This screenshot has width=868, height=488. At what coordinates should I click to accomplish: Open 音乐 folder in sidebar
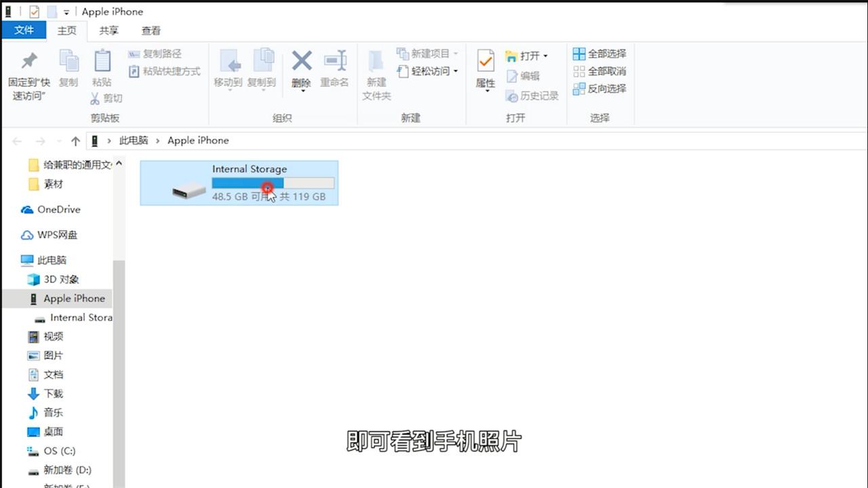(x=45, y=413)
